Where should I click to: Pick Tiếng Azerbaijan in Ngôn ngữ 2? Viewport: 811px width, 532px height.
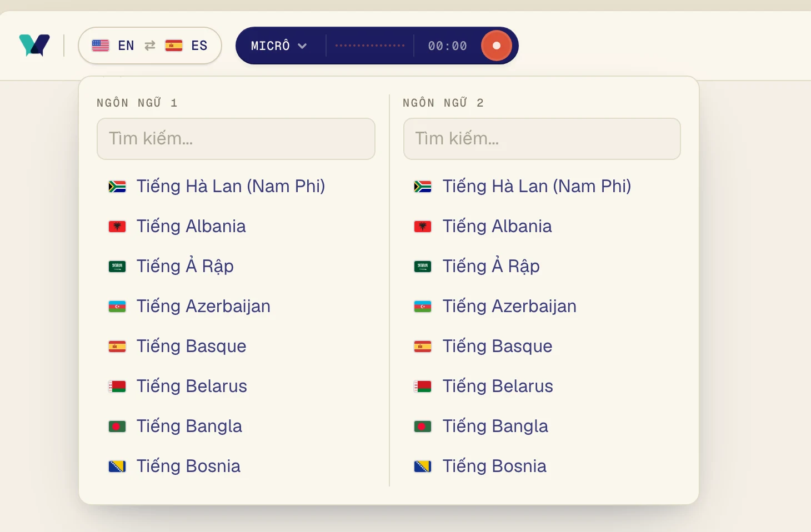click(x=542, y=306)
